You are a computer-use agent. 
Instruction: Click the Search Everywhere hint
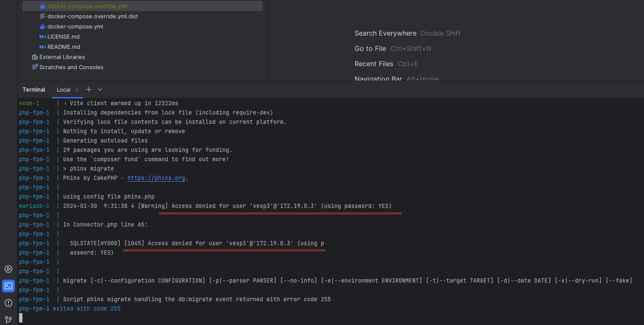click(x=386, y=34)
